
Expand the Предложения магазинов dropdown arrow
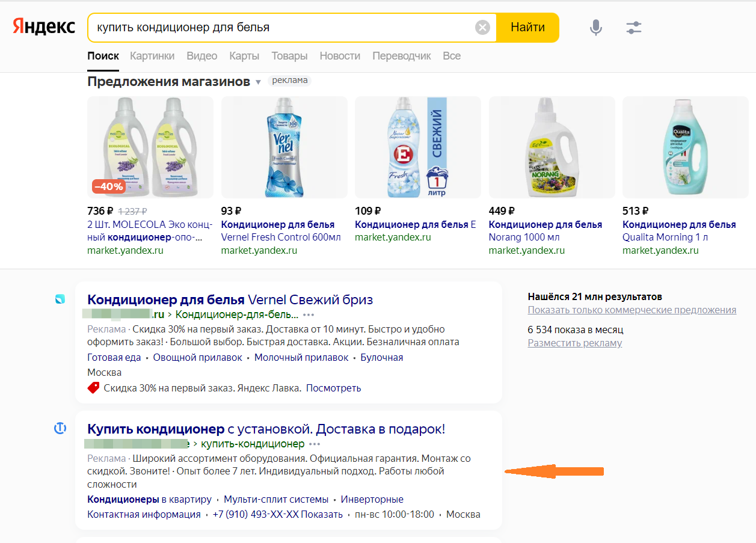[x=258, y=82]
